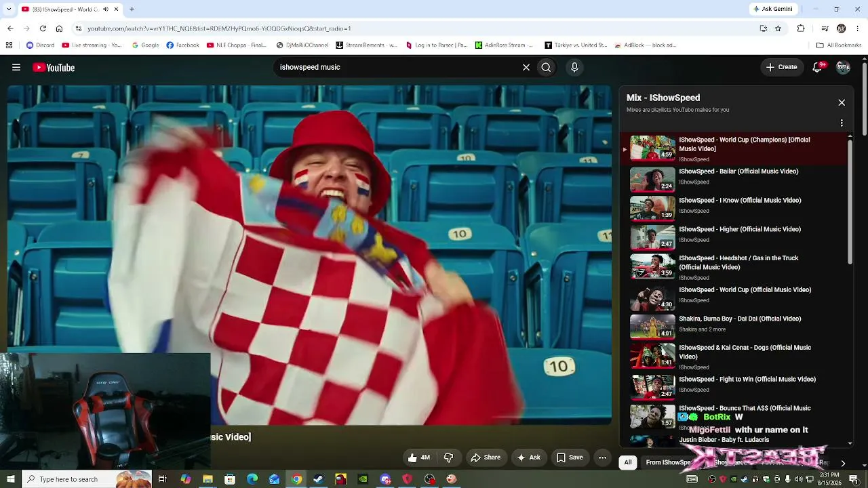The height and width of the screenshot is (488, 868).
Task: Click the Mix - IShowSpeed playlist title
Action: (x=663, y=98)
